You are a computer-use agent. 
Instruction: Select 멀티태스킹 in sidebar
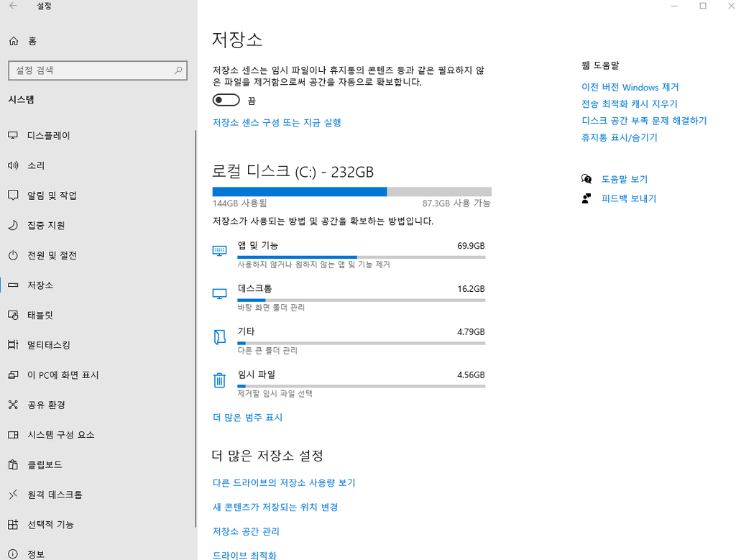pyautogui.click(x=98, y=345)
